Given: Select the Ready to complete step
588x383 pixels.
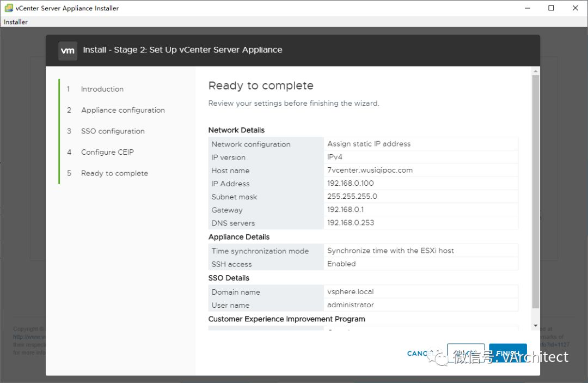Looking at the screenshot, I should pos(114,173).
